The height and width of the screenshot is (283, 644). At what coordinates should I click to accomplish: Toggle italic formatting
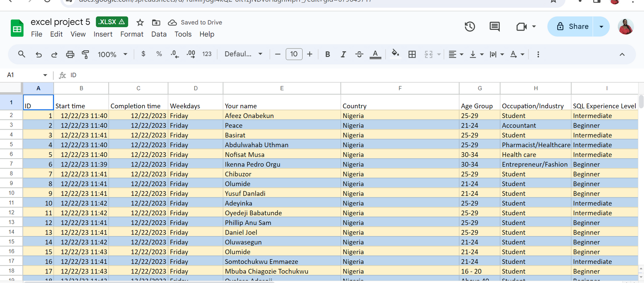coord(343,54)
